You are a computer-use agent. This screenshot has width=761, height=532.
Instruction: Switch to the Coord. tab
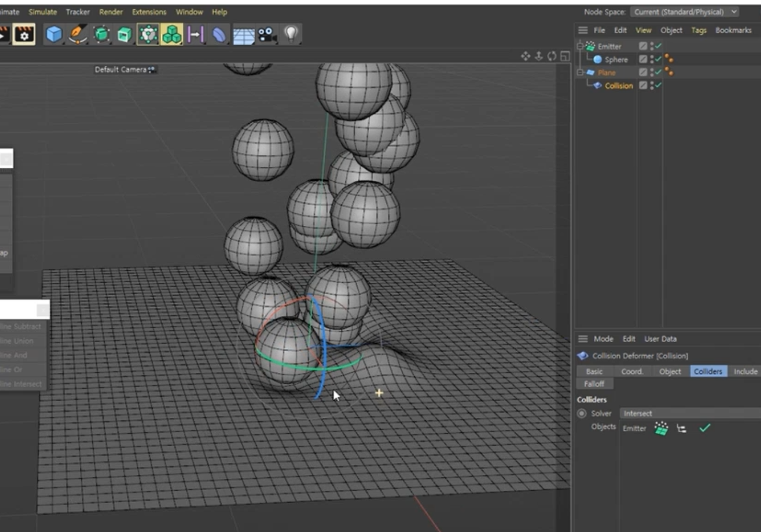tap(632, 371)
